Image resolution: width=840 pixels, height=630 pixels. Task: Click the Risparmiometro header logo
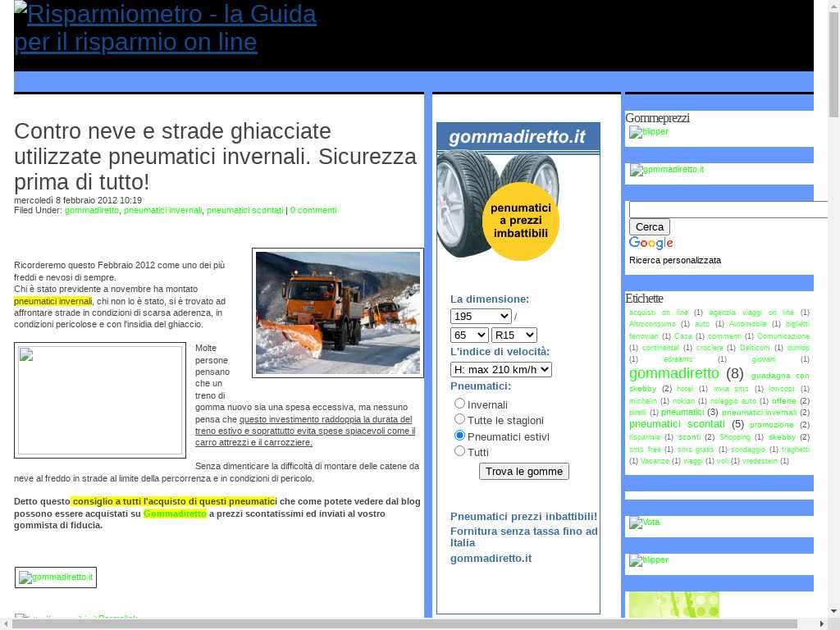165,28
